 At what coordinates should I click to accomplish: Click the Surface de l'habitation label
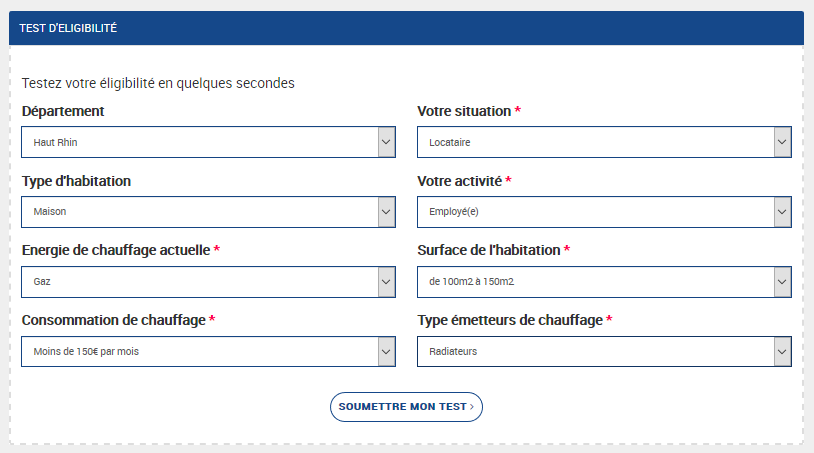pyautogui.click(x=488, y=250)
